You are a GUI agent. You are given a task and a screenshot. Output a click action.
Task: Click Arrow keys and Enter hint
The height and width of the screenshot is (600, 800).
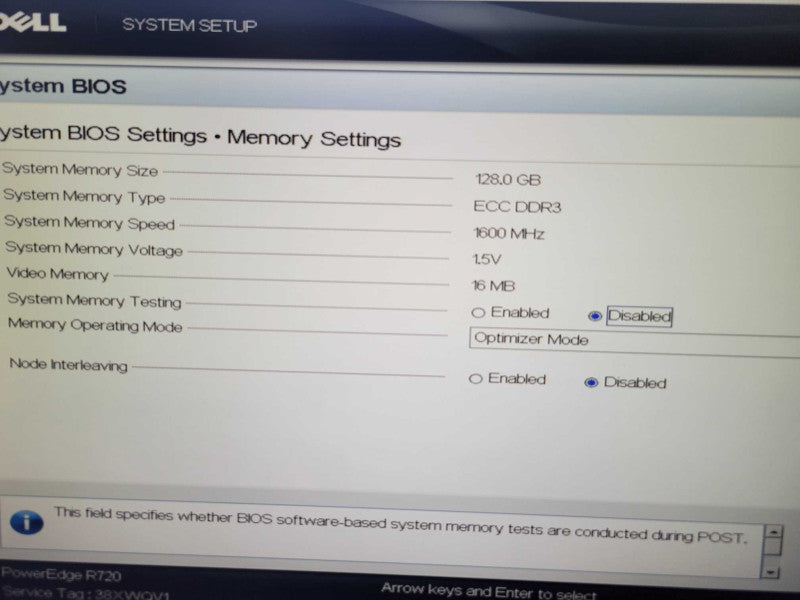489,590
